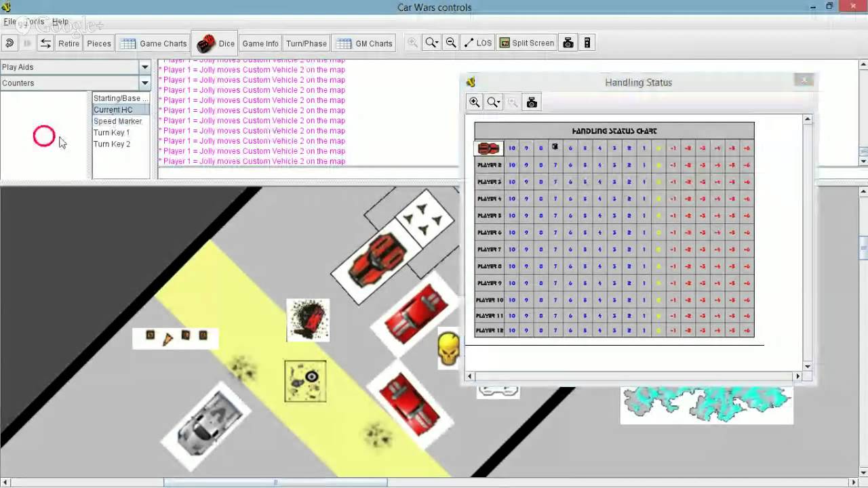
Task: Select the red sports car with black stripe
Action: click(x=377, y=260)
